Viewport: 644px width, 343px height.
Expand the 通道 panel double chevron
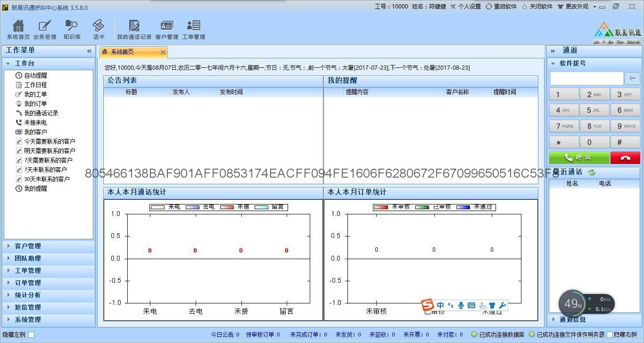[x=553, y=50]
